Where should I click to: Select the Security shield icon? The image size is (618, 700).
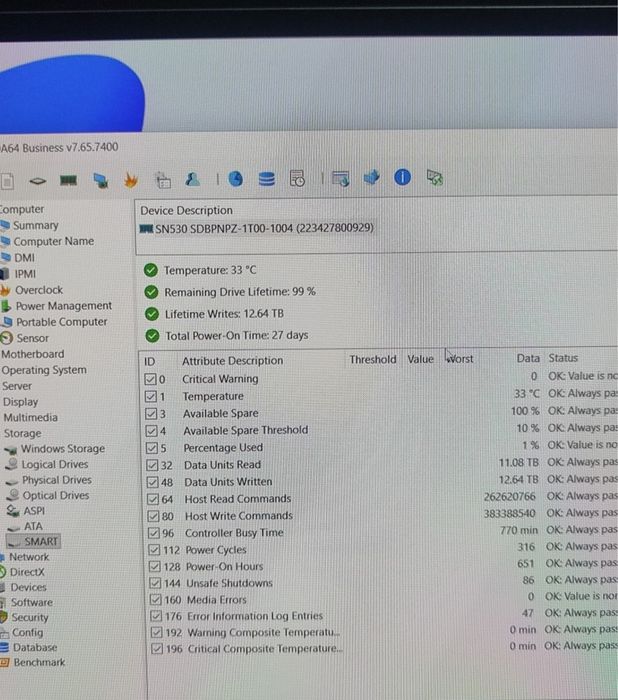point(4,617)
